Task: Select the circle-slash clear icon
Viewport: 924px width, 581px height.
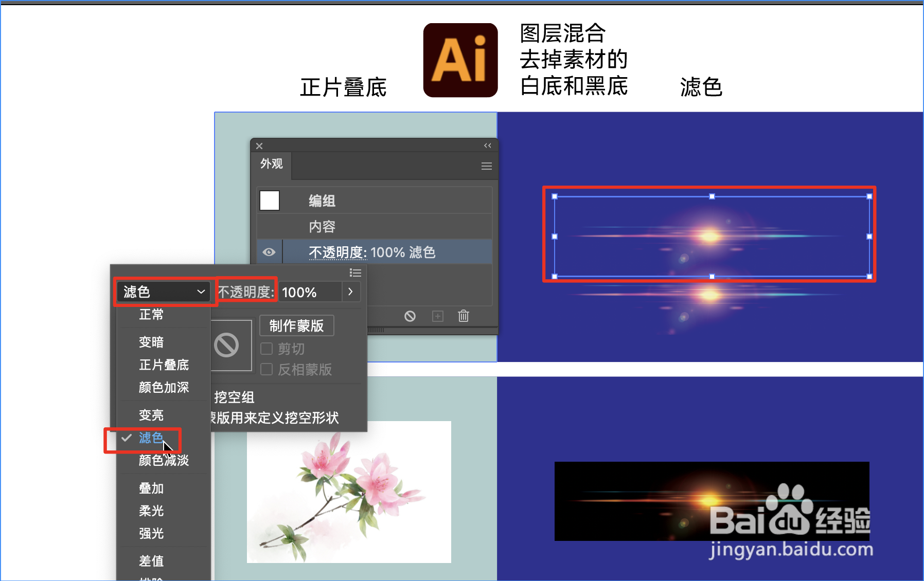Action: click(x=410, y=316)
